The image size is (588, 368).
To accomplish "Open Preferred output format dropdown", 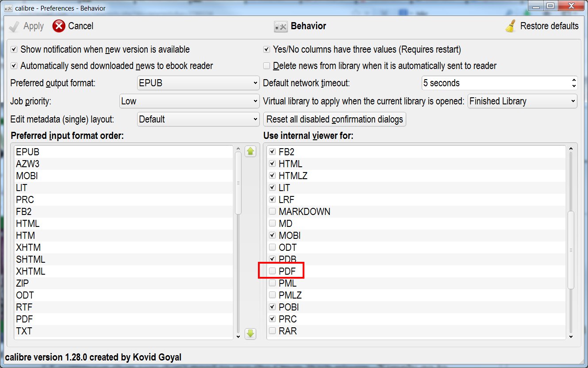I will [198, 83].
